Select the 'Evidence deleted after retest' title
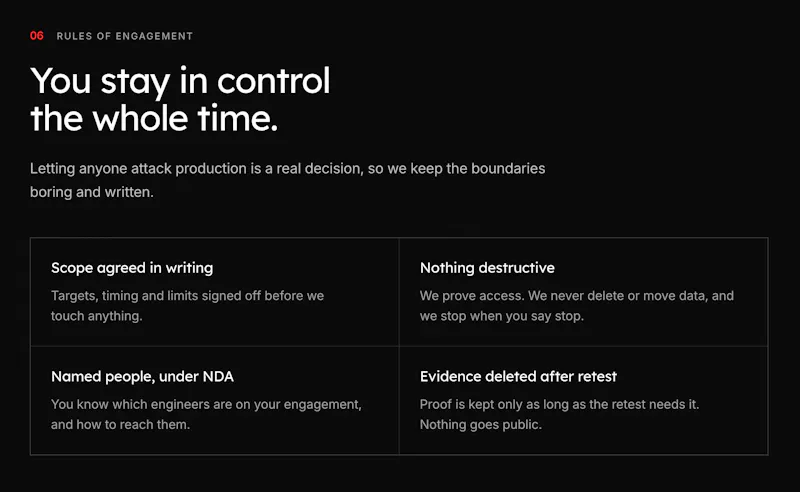This screenshot has width=800, height=492. 518,377
